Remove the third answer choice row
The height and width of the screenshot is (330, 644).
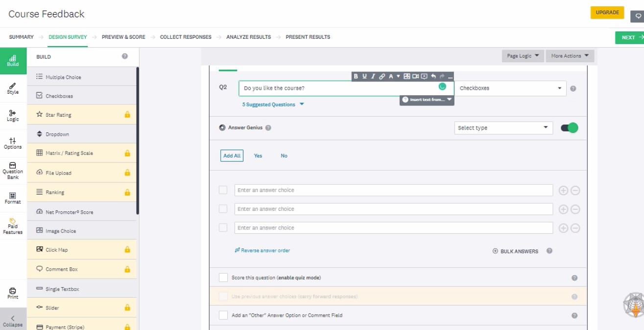tap(575, 228)
